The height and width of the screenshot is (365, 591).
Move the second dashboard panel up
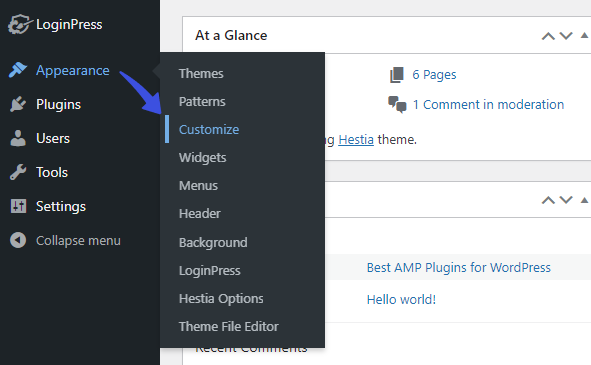(548, 200)
